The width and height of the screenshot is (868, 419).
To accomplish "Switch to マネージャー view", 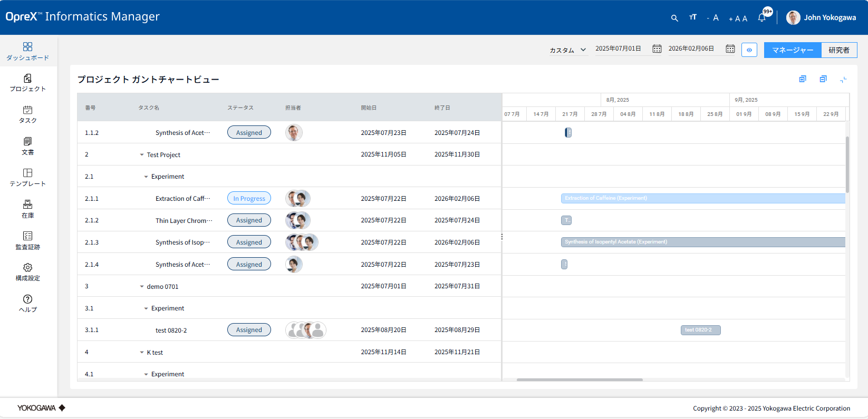I will [x=793, y=50].
